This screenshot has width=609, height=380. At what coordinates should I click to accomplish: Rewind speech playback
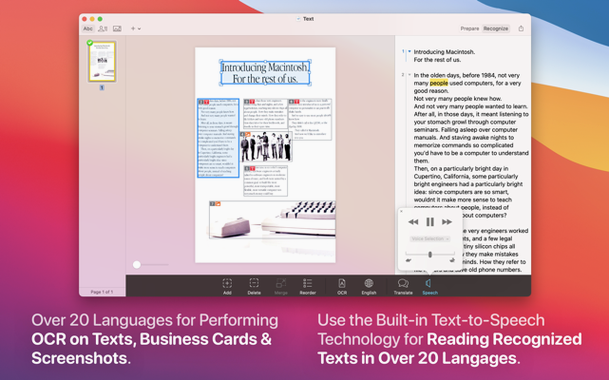click(413, 222)
